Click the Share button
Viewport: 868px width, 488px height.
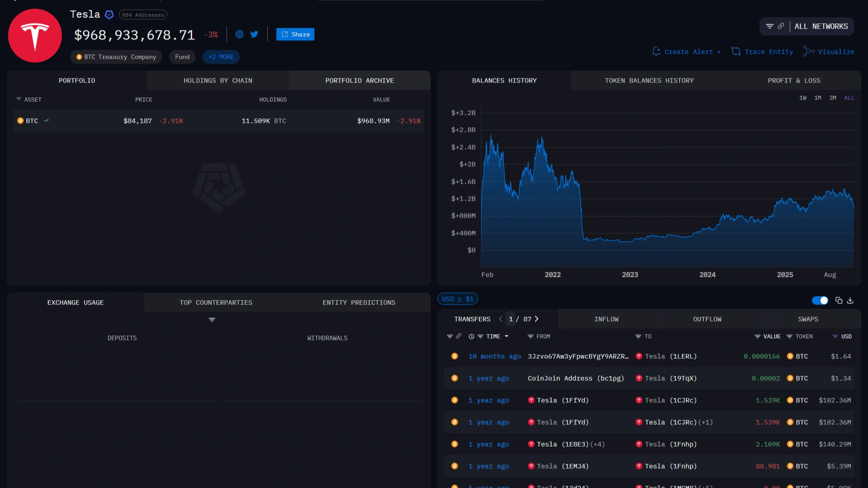pos(295,35)
